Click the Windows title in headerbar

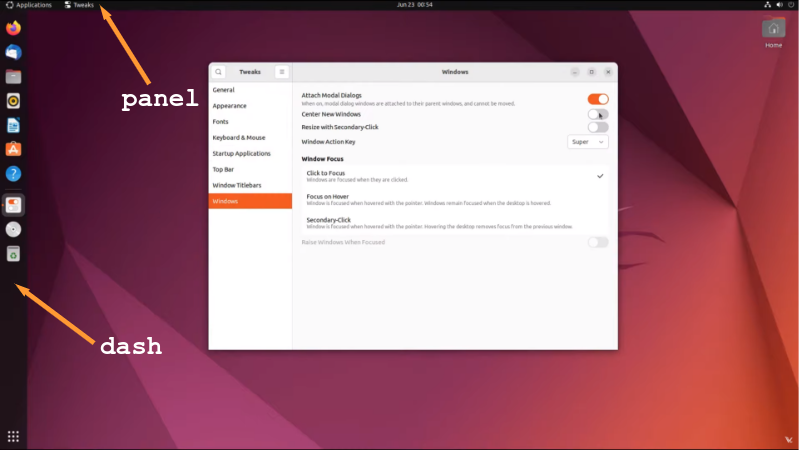(x=455, y=72)
